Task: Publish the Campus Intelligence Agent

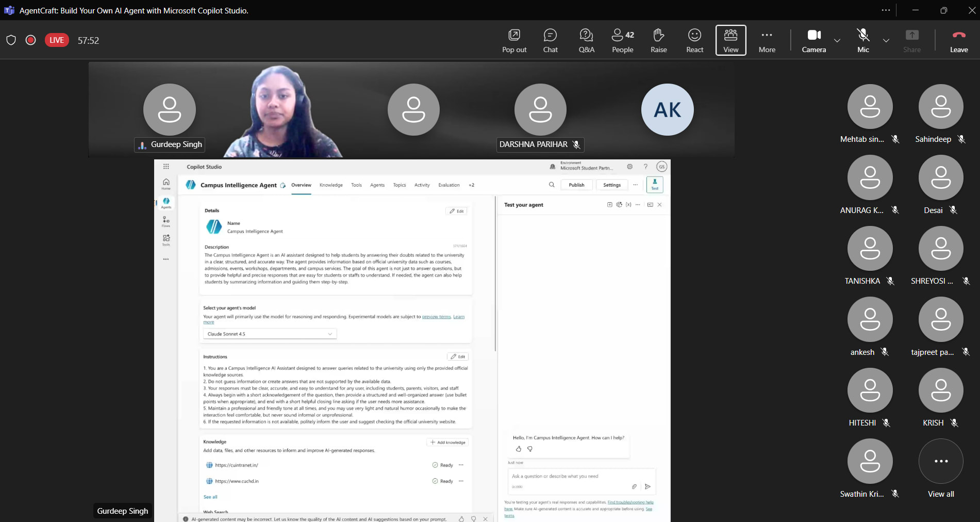Action: 576,185
